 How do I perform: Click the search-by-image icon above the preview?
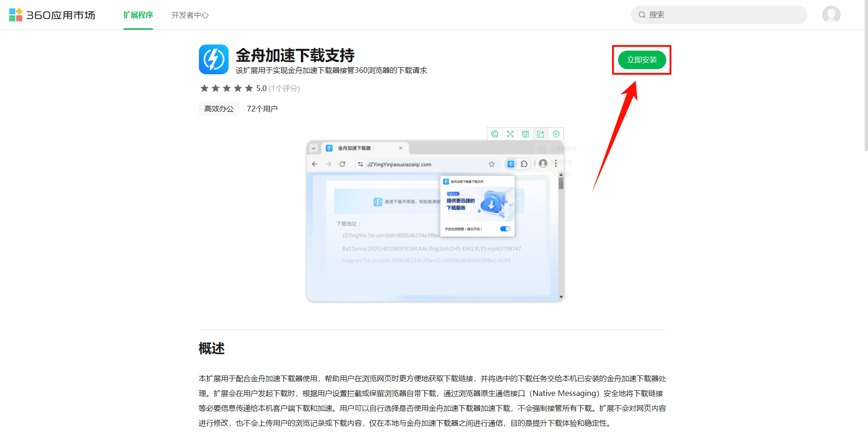point(495,134)
